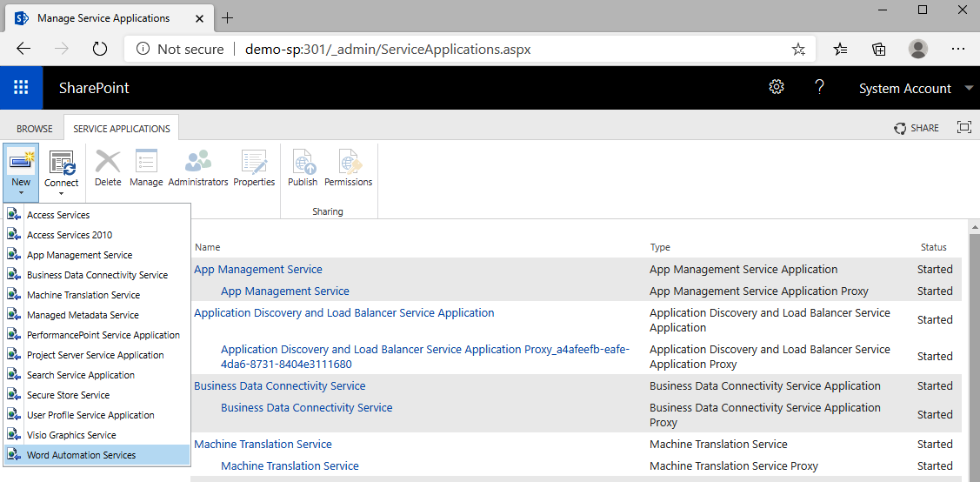Click the browser profile avatar
980x482 pixels.
[918, 50]
